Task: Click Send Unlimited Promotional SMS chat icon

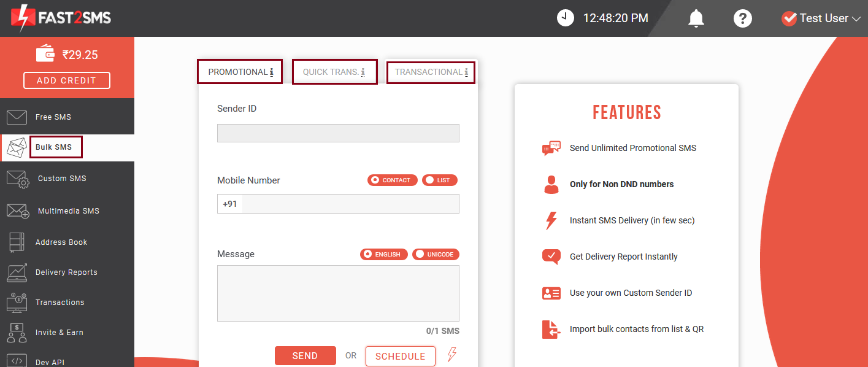Action: (x=551, y=149)
